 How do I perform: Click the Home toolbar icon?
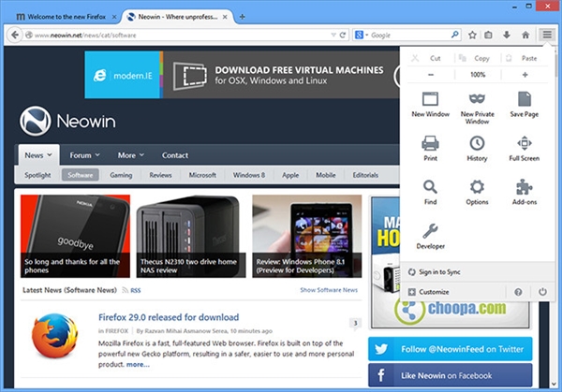pyautogui.click(x=525, y=35)
